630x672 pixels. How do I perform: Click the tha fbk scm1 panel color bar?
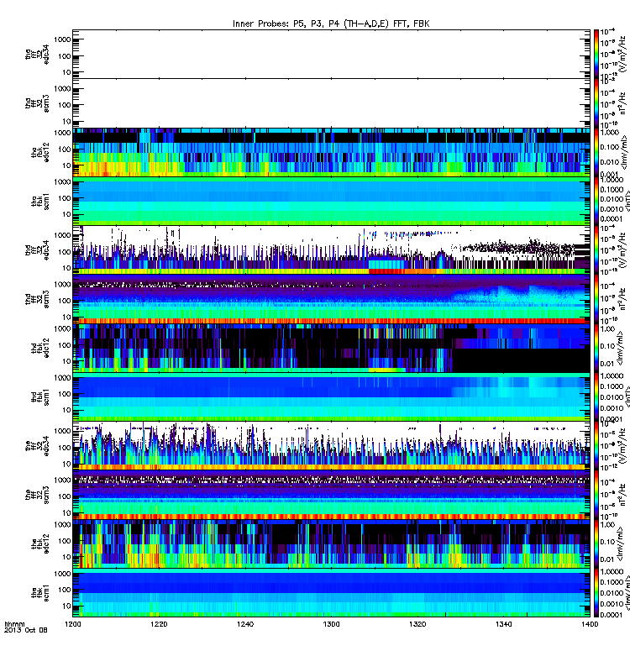point(596,201)
